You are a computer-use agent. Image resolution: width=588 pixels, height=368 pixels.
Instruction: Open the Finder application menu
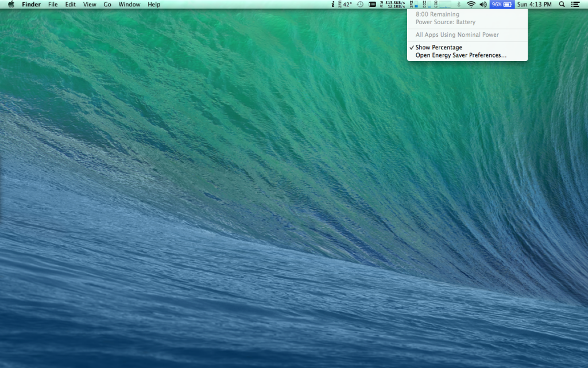pyautogui.click(x=31, y=5)
